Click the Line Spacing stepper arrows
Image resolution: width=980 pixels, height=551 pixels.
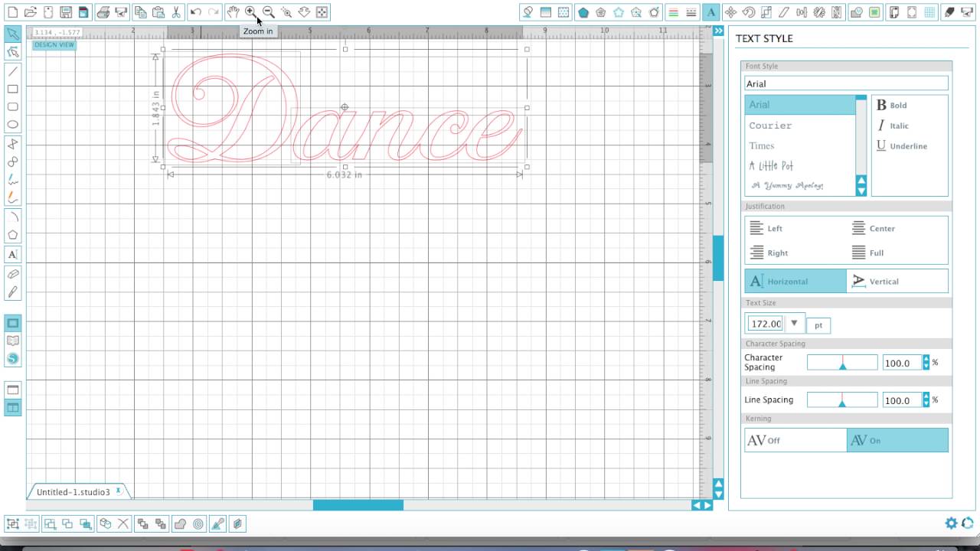tap(926, 400)
